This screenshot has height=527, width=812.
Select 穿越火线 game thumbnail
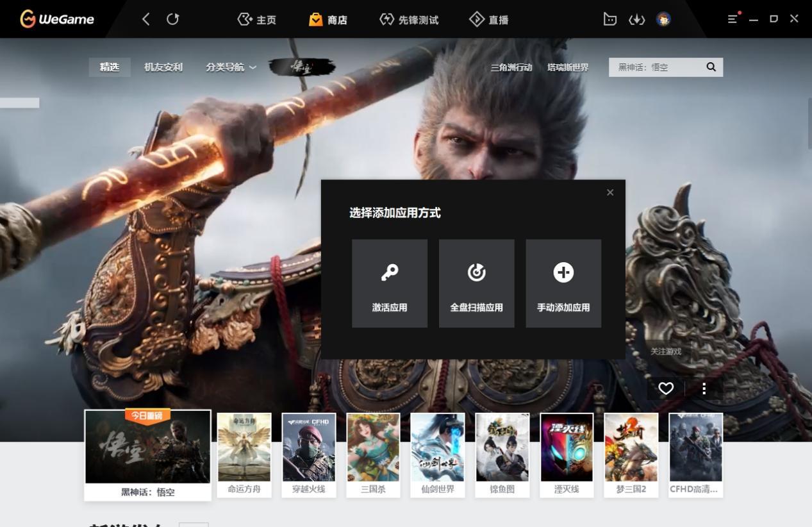pyautogui.click(x=309, y=455)
